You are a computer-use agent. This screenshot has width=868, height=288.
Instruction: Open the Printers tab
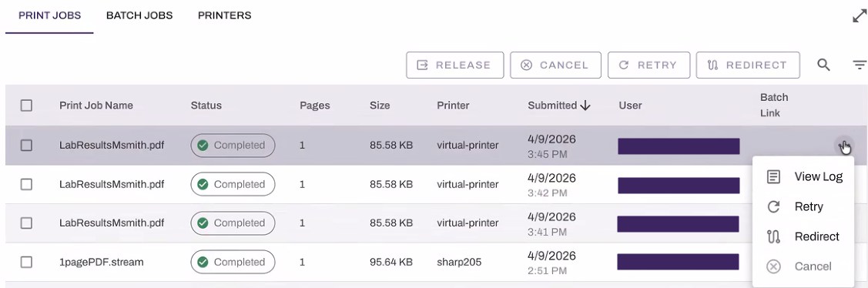pos(225,15)
